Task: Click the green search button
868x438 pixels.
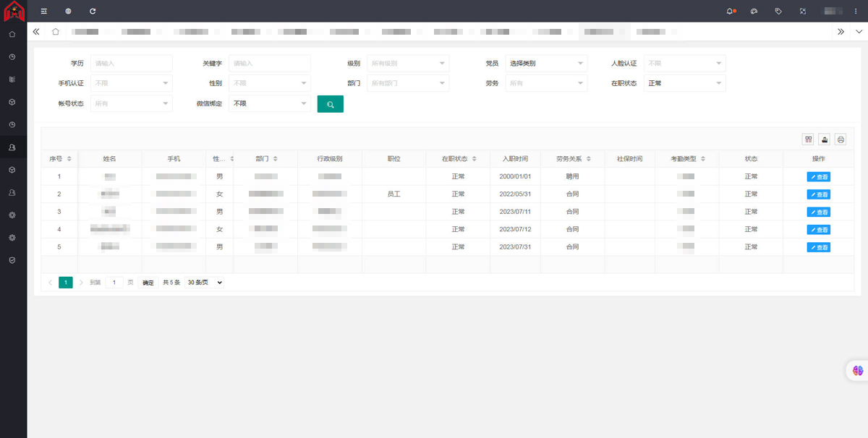Action: tap(330, 104)
